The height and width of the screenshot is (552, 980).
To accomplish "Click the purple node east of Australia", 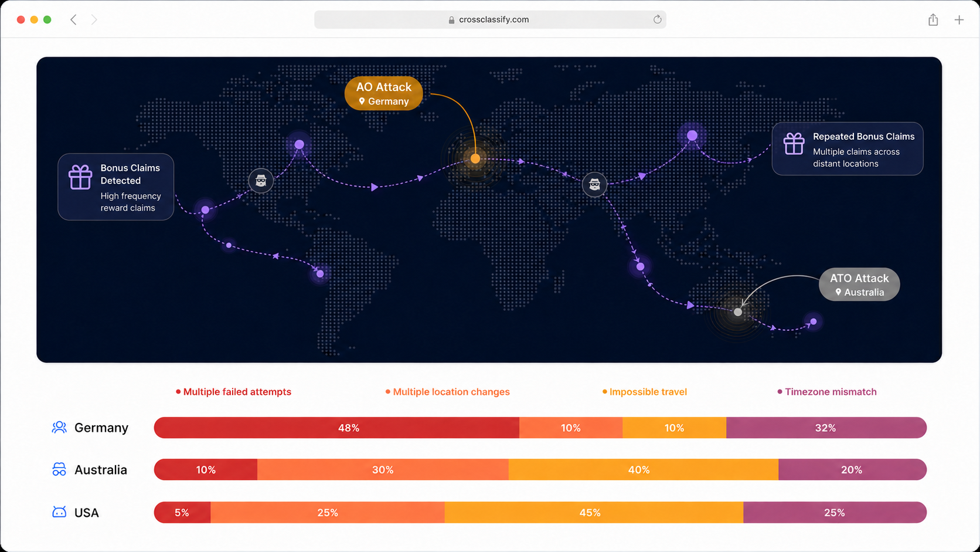I will 813,321.
